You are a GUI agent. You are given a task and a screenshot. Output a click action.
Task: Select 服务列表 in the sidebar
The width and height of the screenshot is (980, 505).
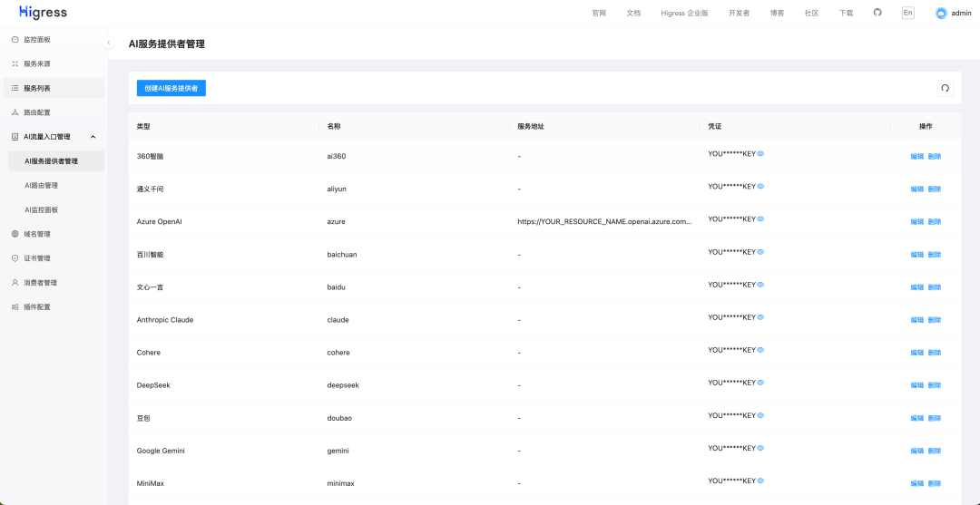click(54, 88)
